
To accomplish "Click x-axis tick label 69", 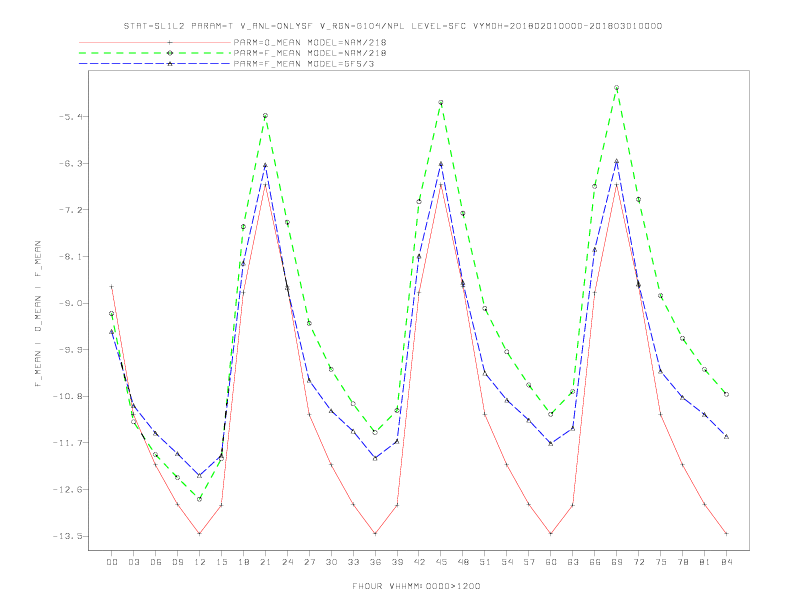I will tap(617, 562).
